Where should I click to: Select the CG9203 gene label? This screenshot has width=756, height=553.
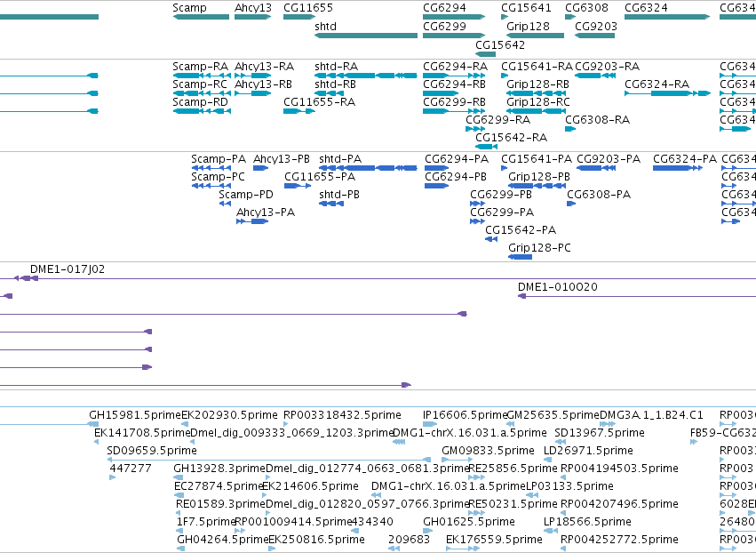coord(596,27)
